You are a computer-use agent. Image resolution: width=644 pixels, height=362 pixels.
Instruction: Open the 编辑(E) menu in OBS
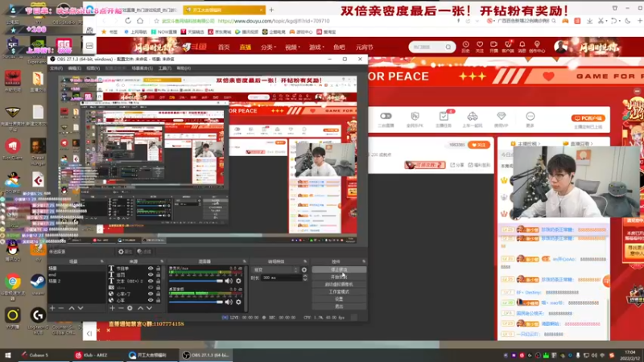coord(75,68)
